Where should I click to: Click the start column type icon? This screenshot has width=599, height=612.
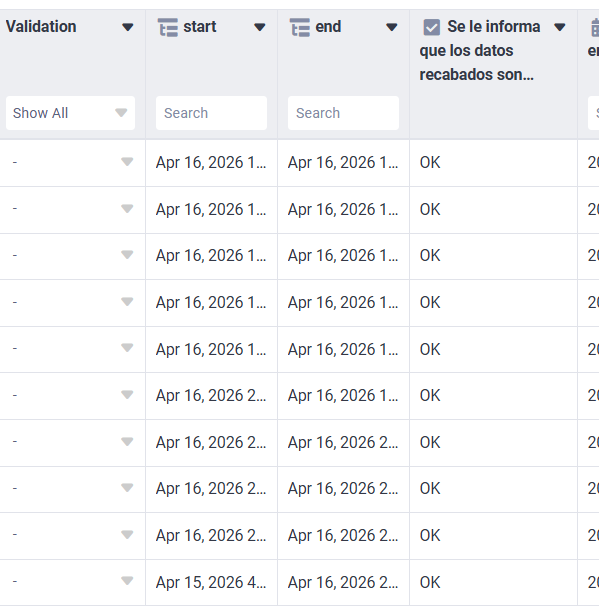click(x=168, y=27)
